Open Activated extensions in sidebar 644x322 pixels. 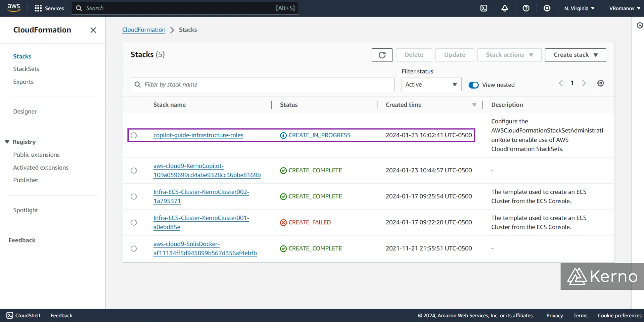[x=41, y=167]
